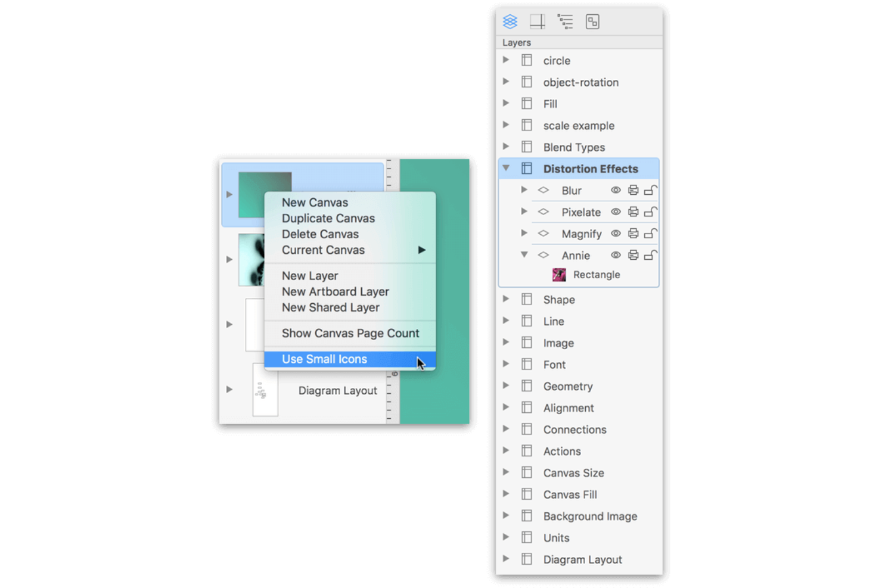Expand the first canvas thumbnail row
The image size is (882, 588).
229,194
